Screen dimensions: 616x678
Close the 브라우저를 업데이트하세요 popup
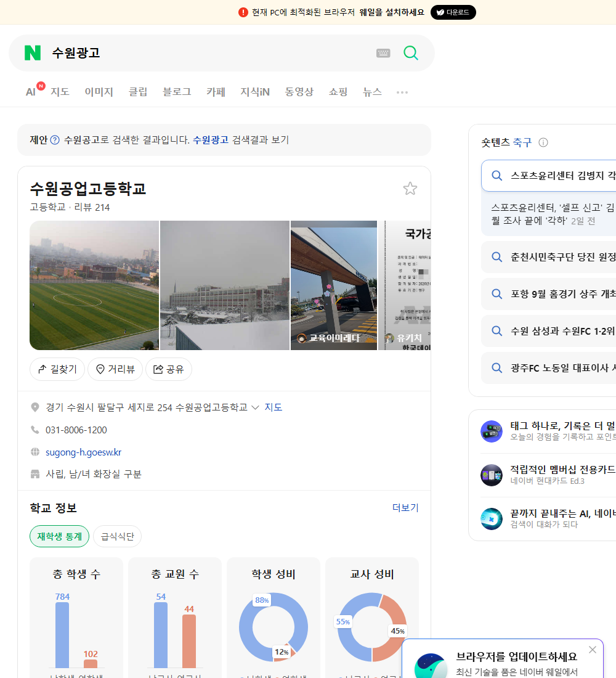coord(593,650)
